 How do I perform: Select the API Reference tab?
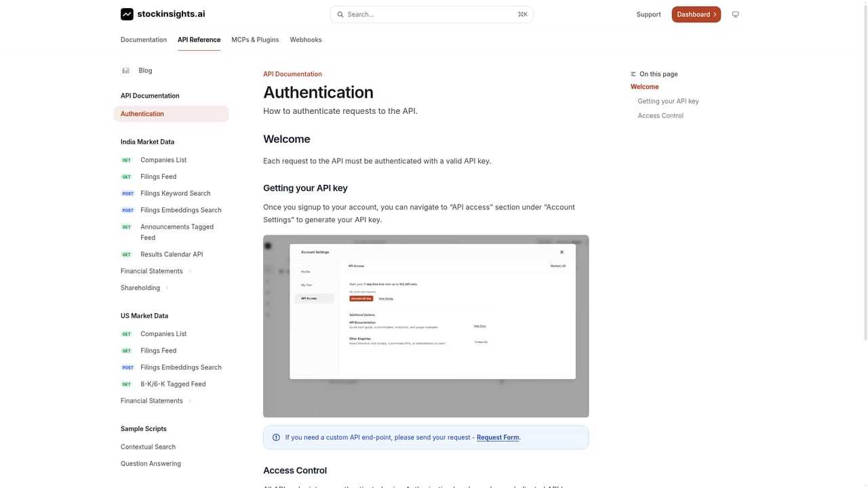[x=199, y=40]
